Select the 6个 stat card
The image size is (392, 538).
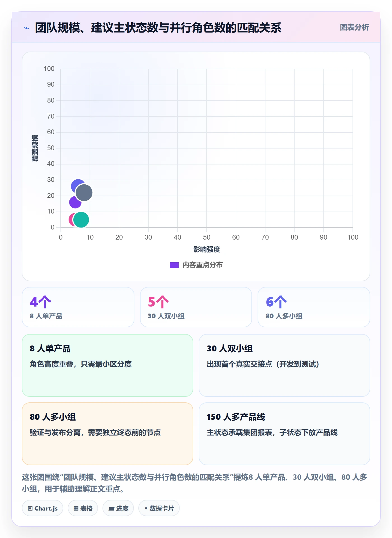click(314, 307)
